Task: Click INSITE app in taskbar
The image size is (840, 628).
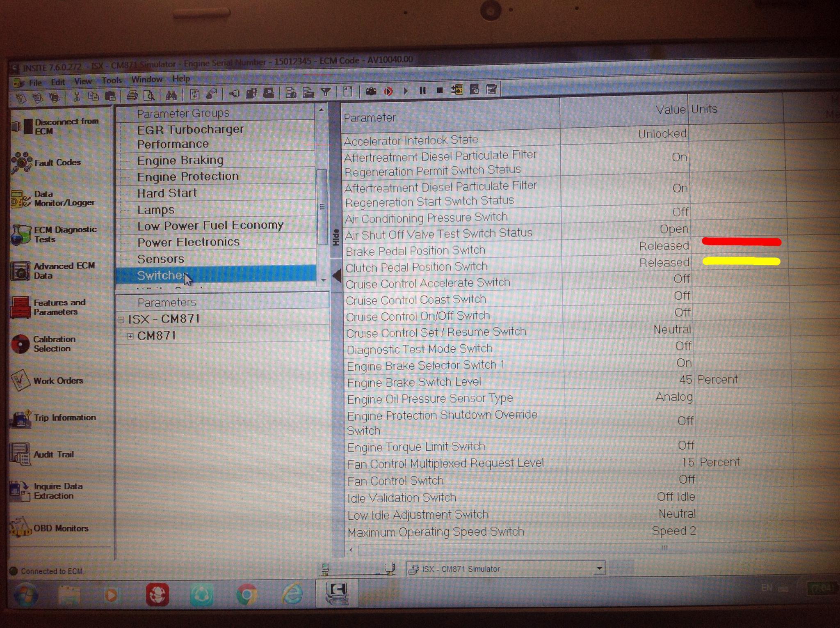Action: [337, 593]
